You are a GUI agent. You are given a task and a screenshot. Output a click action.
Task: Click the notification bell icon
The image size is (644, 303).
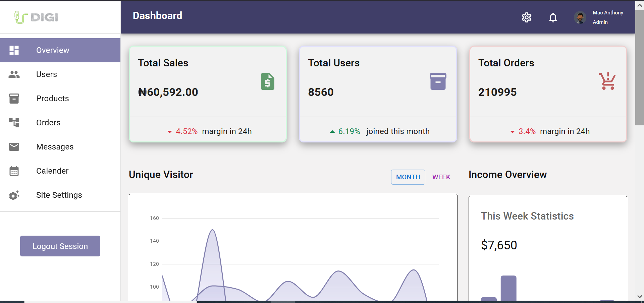point(553,17)
